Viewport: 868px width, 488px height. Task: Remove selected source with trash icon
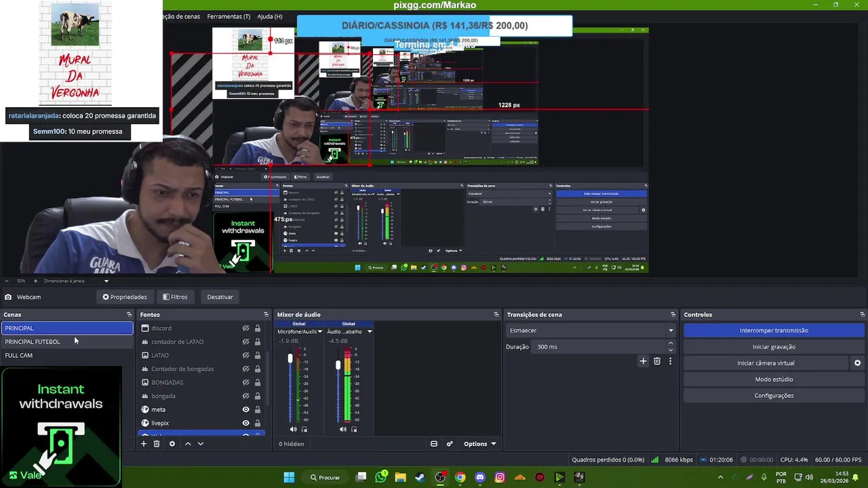click(157, 444)
